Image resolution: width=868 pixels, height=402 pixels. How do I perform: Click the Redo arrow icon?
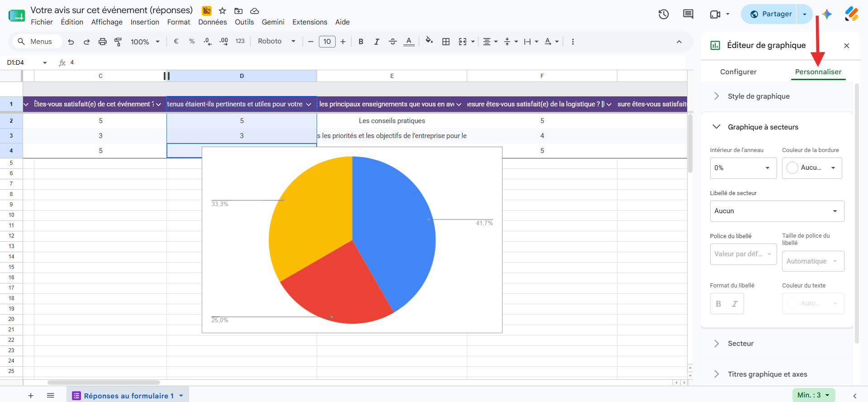[x=86, y=42]
